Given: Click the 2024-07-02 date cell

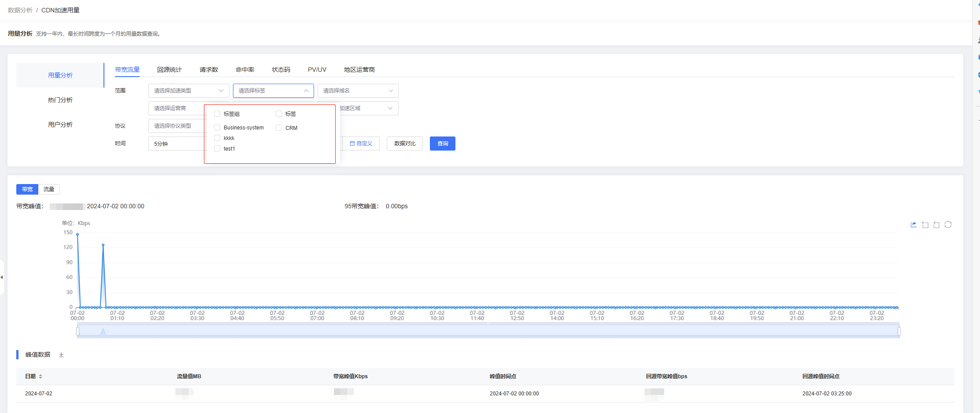Looking at the screenshot, I should point(39,394).
